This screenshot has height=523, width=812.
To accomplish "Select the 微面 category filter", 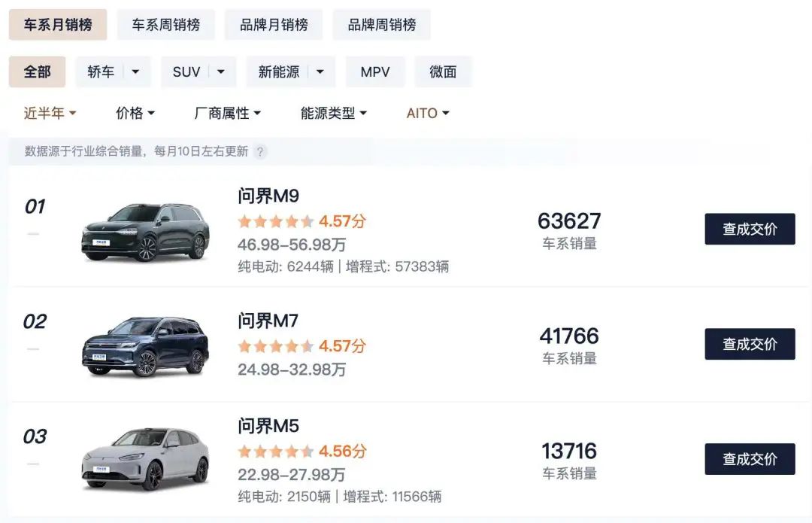I will [x=443, y=72].
